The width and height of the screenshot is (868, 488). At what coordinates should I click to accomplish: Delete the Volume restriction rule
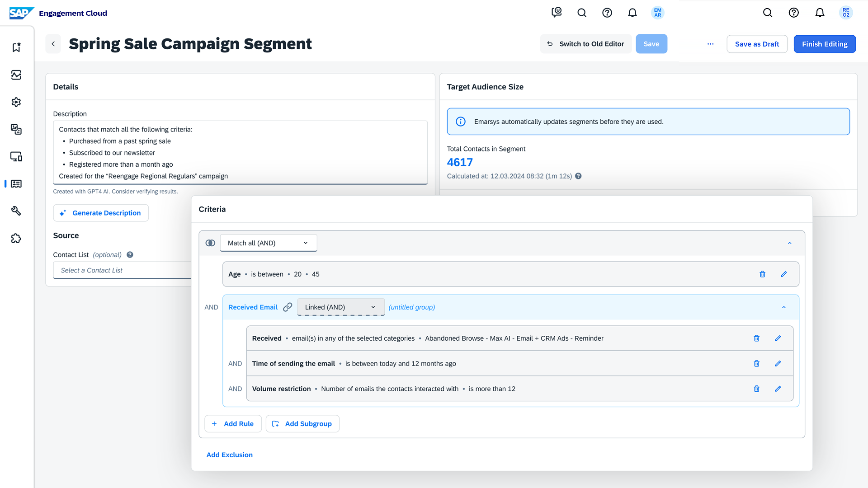click(757, 389)
